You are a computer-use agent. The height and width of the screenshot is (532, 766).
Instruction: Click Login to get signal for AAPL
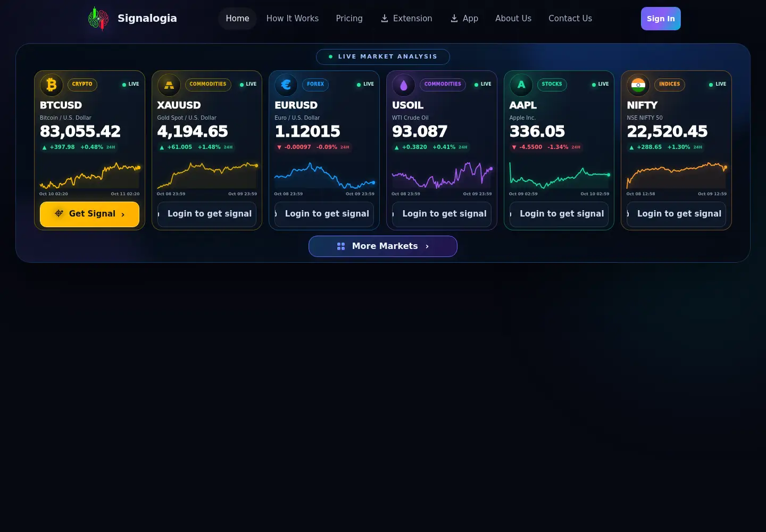tap(559, 214)
